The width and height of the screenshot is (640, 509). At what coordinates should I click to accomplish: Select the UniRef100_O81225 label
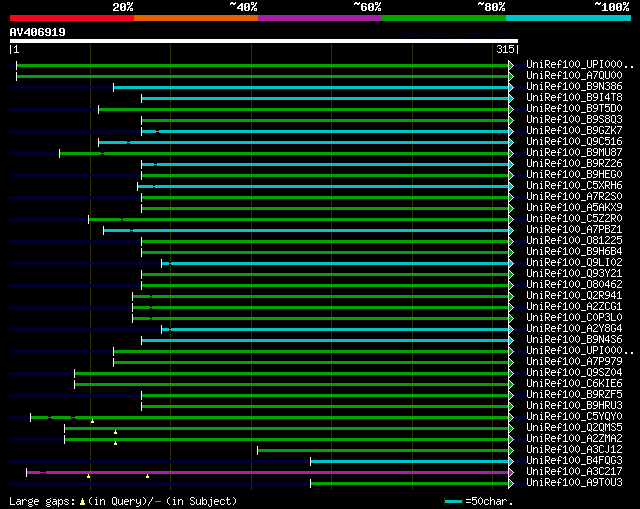[574, 241]
